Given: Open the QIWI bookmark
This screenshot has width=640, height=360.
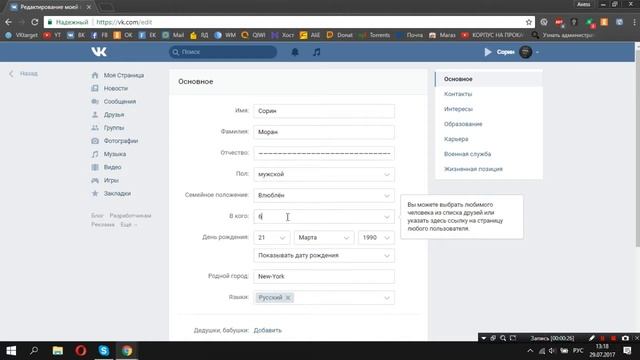Looking at the screenshot, I should point(253,35).
